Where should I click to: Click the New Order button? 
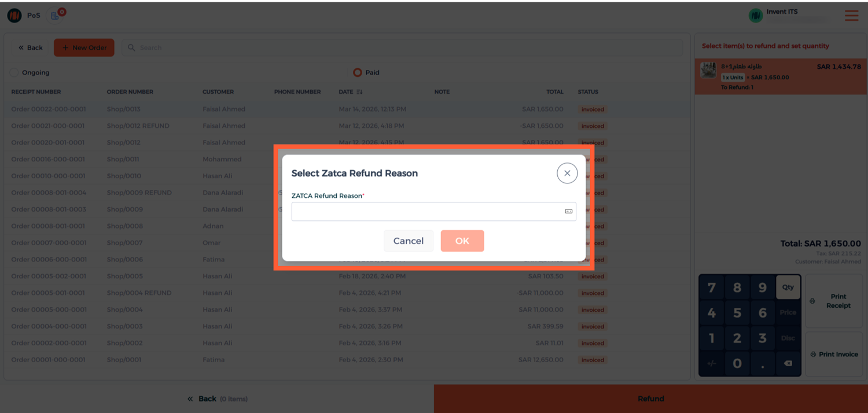[84, 47]
